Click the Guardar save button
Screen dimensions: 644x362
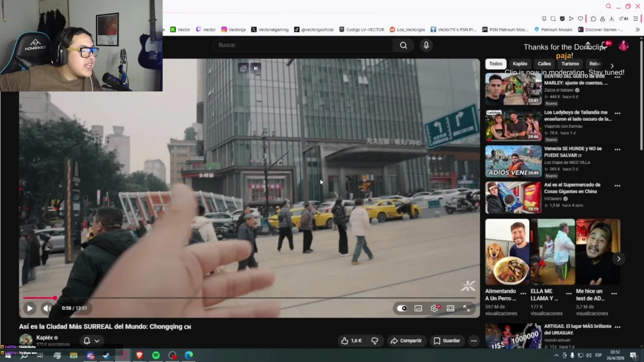coord(447,340)
